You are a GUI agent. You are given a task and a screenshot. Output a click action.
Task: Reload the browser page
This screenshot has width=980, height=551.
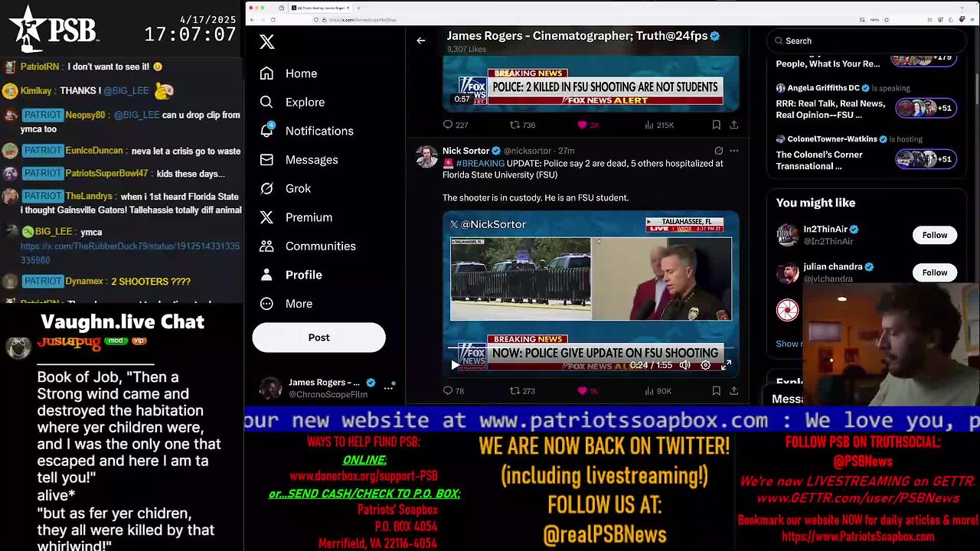click(x=273, y=20)
